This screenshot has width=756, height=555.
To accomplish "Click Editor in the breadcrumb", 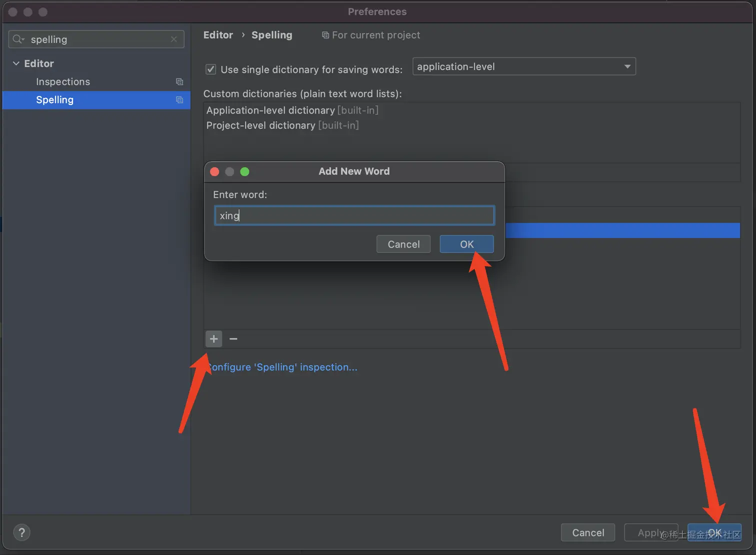I will tap(218, 35).
